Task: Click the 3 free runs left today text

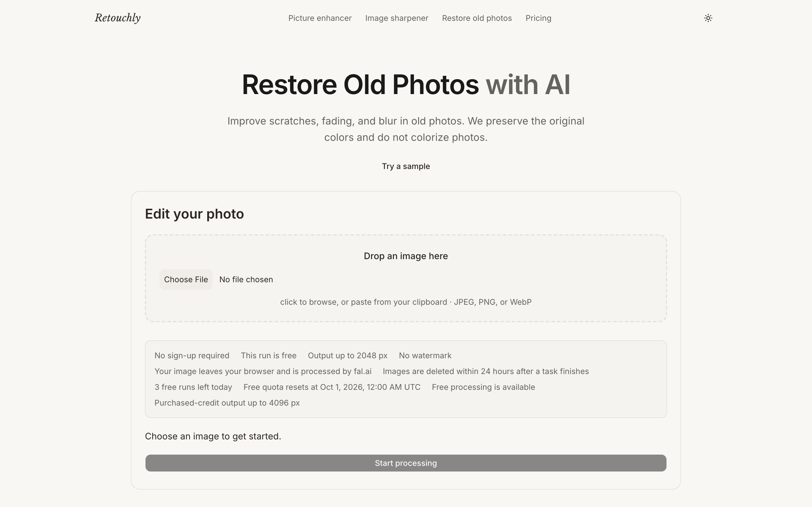Action: 193,387
